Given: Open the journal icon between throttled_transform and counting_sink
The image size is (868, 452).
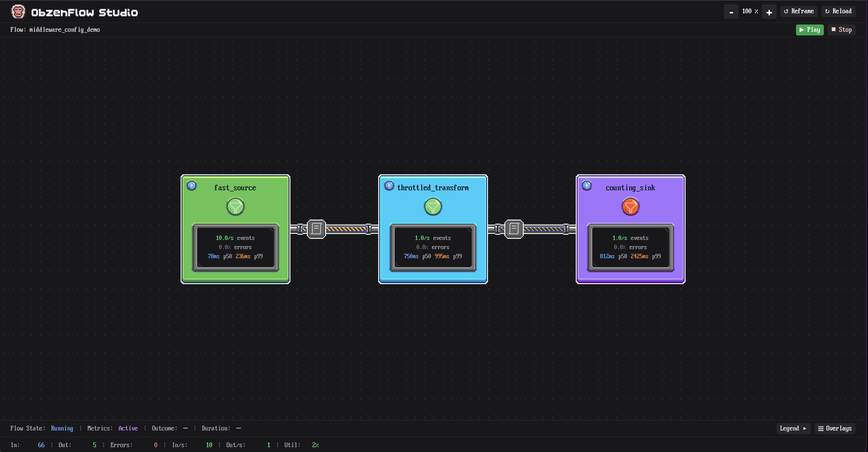Looking at the screenshot, I should [514, 229].
